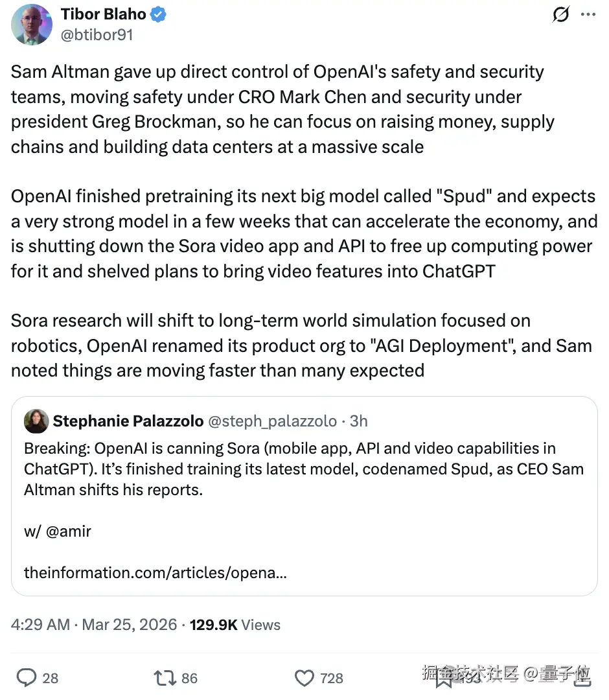Repost the tweet using the retweet icon
Screen dimensions: 609x700
[x=164, y=678]
